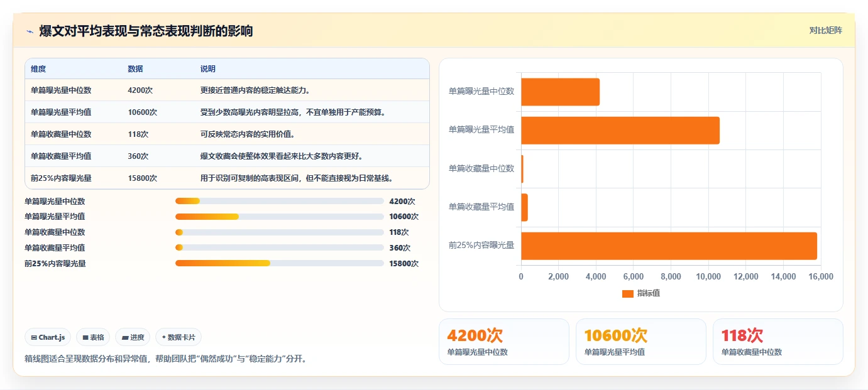The height and width of the screenshot is (390, 868).
Task: Click the 指标值 legend label text
Action: pyautogui.click(x=648, y=293)
